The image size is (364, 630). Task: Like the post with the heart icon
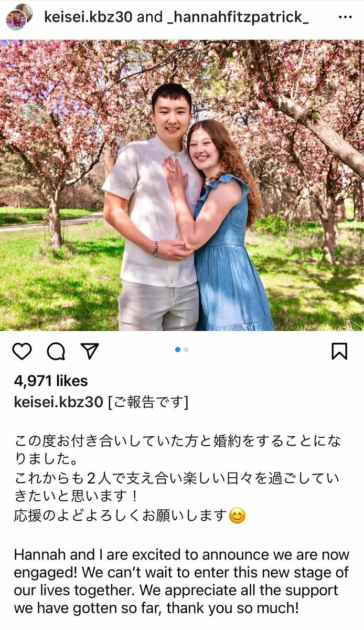(22, 351)
